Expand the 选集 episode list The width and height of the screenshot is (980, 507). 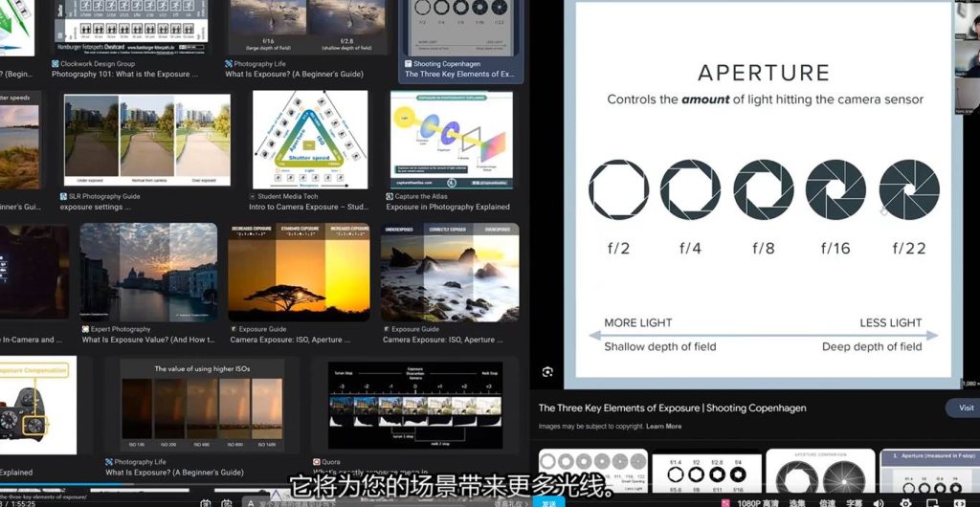click(796, 502)
